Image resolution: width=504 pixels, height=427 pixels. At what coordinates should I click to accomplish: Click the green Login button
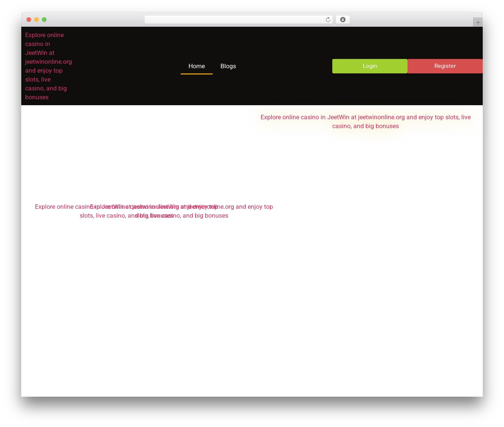[x=370, y=66]
